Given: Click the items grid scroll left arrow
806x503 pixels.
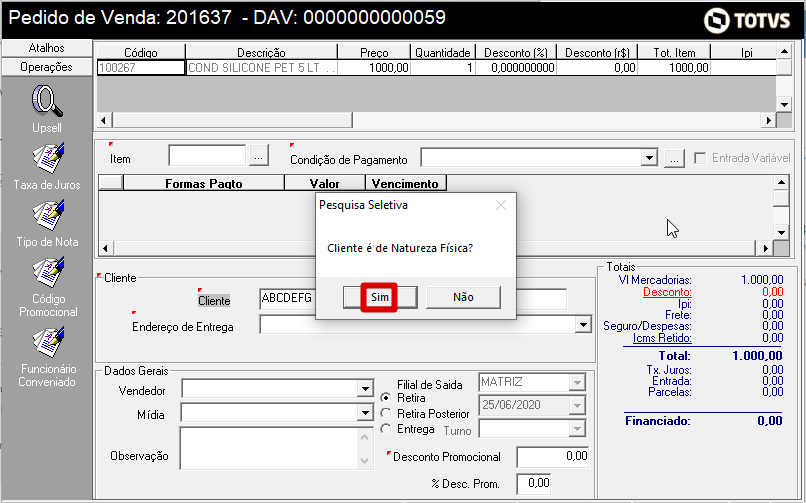Looking at the screenshot, I should click(104, 121).
